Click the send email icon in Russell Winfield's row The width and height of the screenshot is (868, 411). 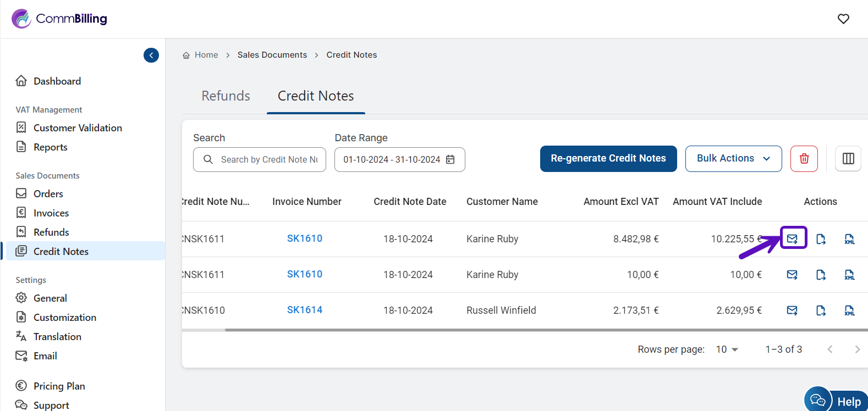coord(792,310)
